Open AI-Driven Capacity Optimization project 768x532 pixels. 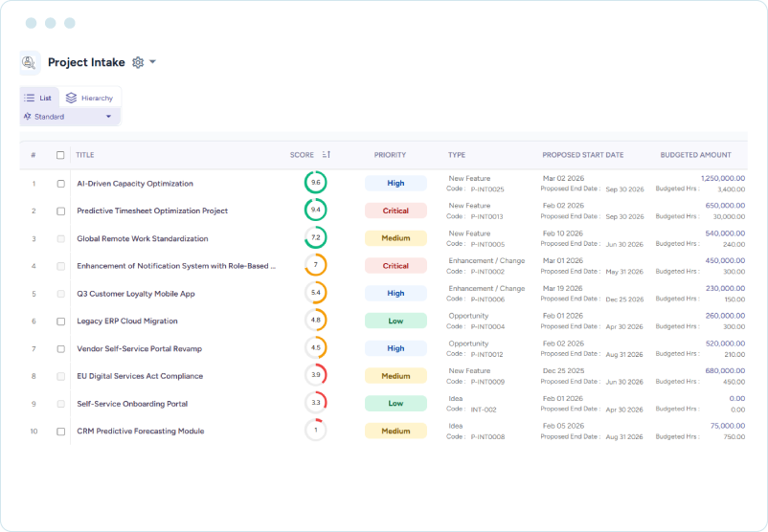tap(135, 184)
